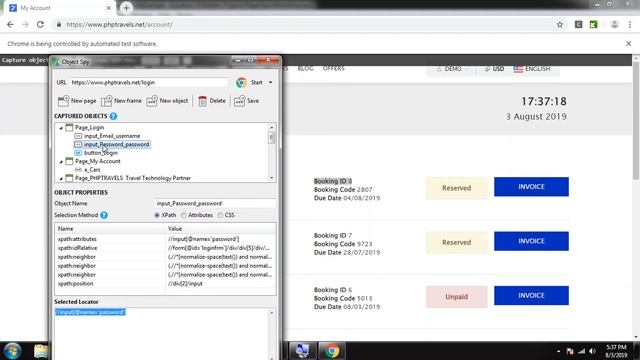The height and width of the screenshot is (360, 640).
Task: Click the volume speaker tray icon
Action: (593, 351)
